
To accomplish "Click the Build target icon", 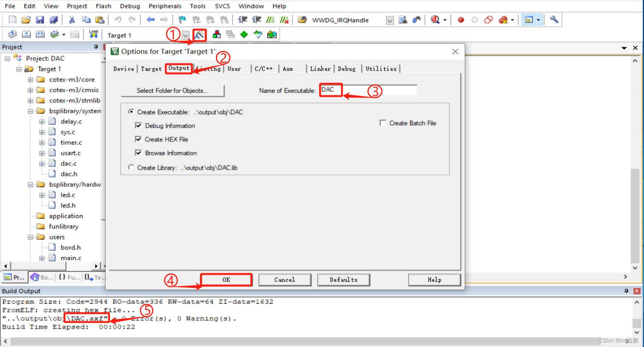I will [26, 35].
